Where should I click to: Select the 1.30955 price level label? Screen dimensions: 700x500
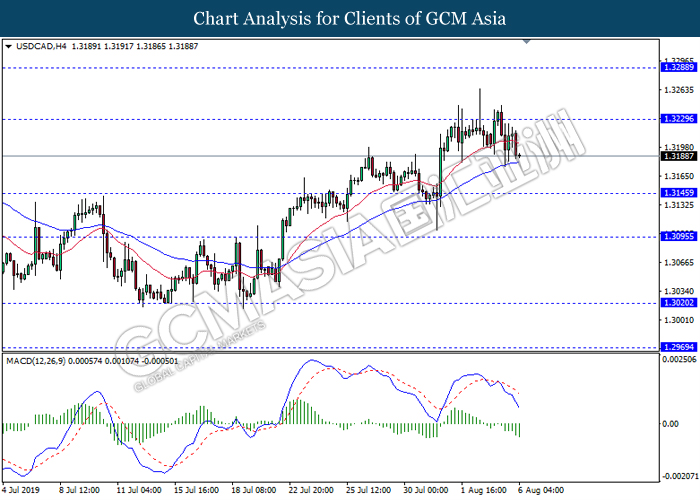(678, 236)
